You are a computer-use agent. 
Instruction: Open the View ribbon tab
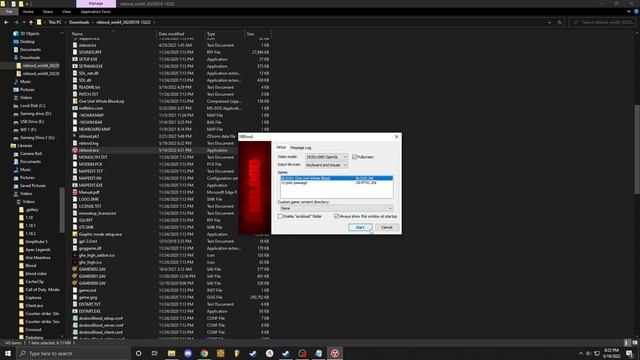67,12
